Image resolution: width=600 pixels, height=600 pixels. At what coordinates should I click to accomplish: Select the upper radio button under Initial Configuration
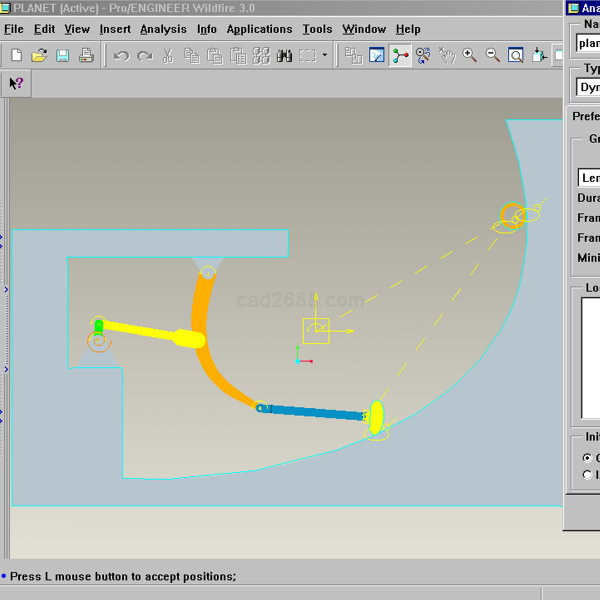[588, 457]
